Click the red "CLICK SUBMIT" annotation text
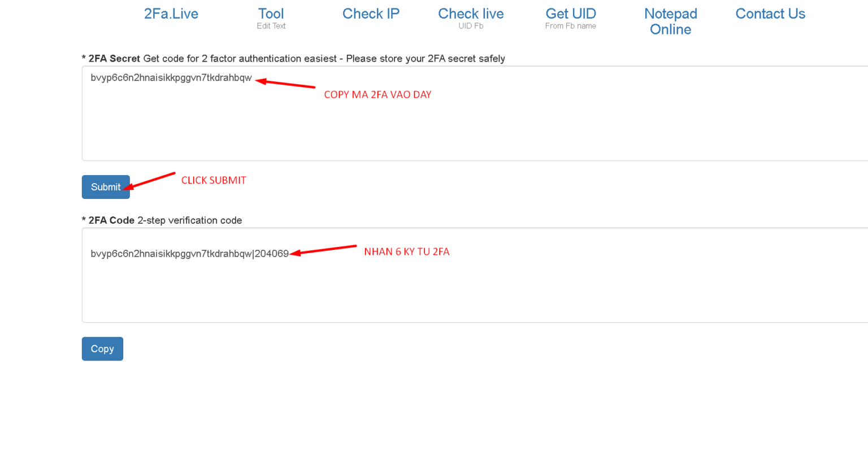The height and width of the screenshot is (464, 868). [214, 180]
